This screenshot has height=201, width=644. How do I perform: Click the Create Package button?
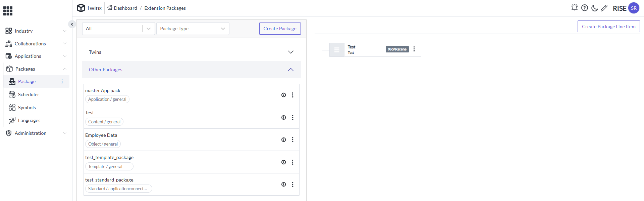[x=280, y=29]
